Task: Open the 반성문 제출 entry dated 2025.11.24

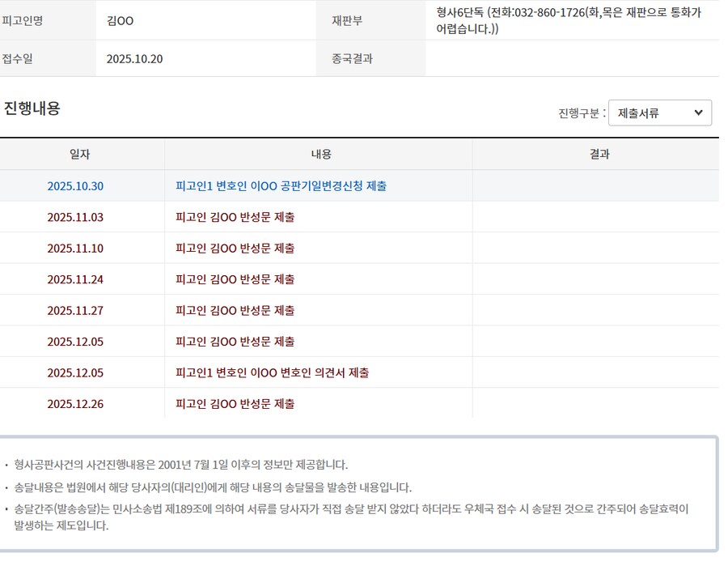Action: tap(235, 279)
